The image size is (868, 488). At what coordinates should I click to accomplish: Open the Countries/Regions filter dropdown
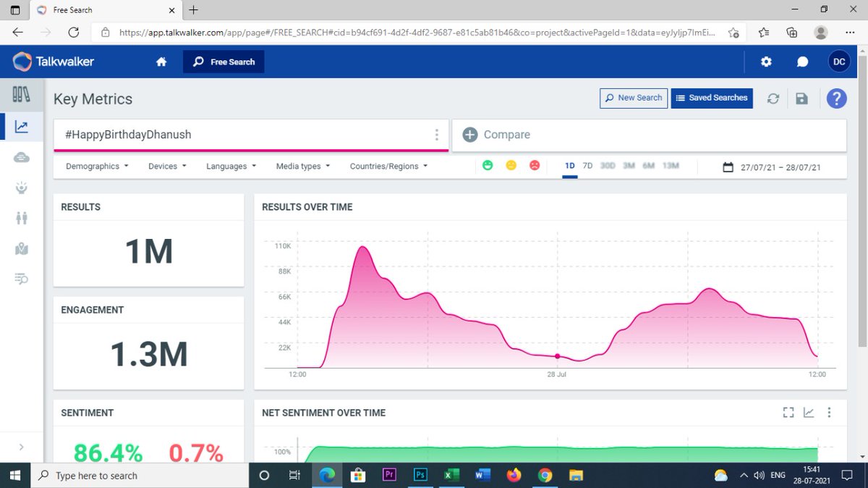click(388, 167)
